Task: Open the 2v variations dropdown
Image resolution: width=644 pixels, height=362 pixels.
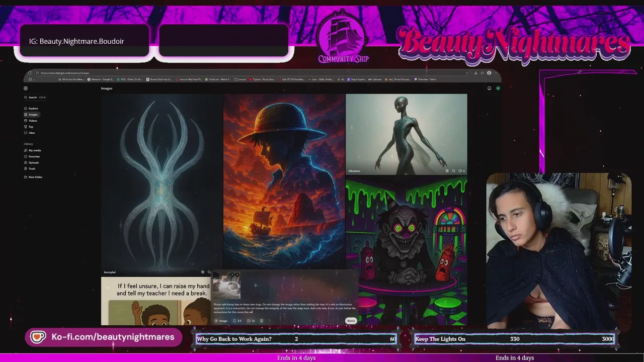Action: 251,321
